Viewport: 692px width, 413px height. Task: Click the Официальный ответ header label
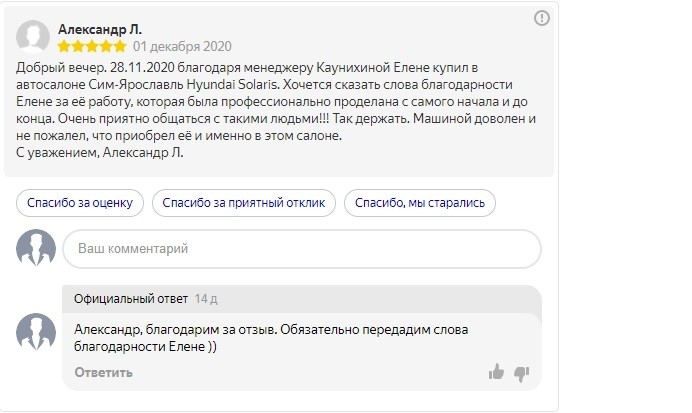131,299
